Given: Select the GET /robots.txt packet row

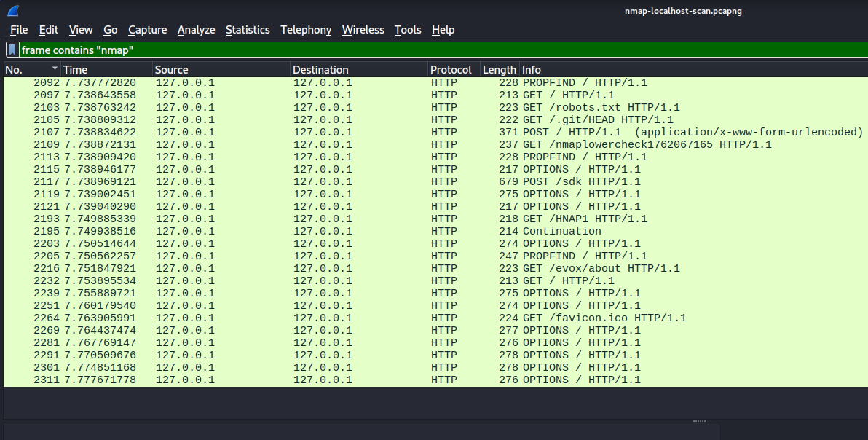Looking at the screenshot, I should click(437, 107).
